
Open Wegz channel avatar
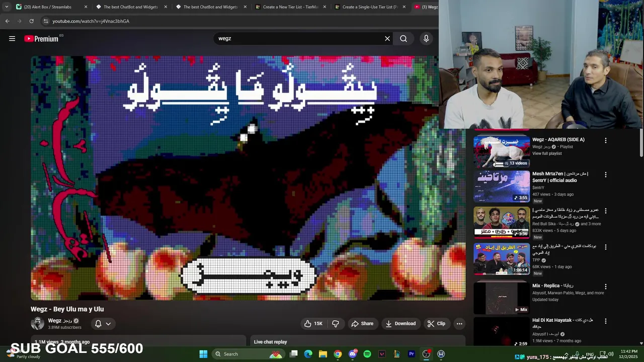coord(38,323)
